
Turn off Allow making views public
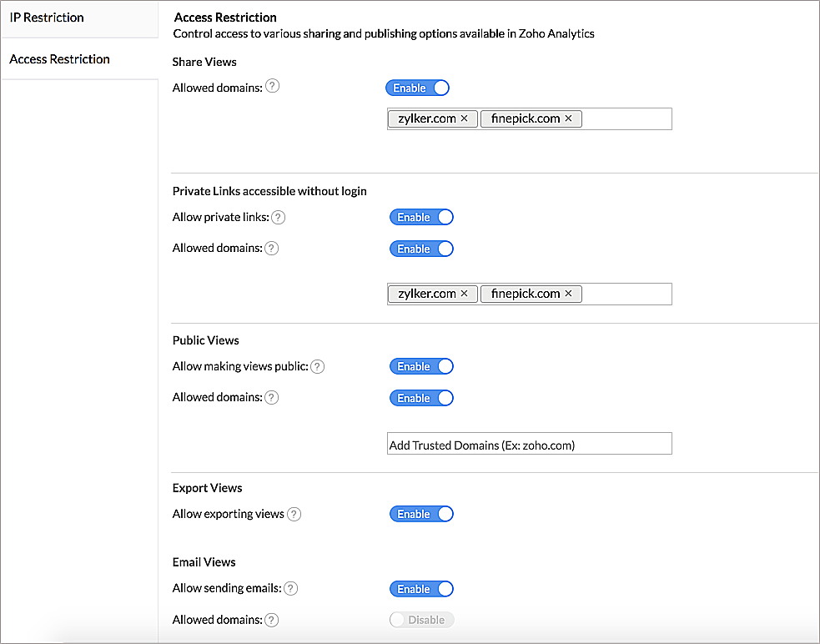pyautogui.click(x=421, y=367)
